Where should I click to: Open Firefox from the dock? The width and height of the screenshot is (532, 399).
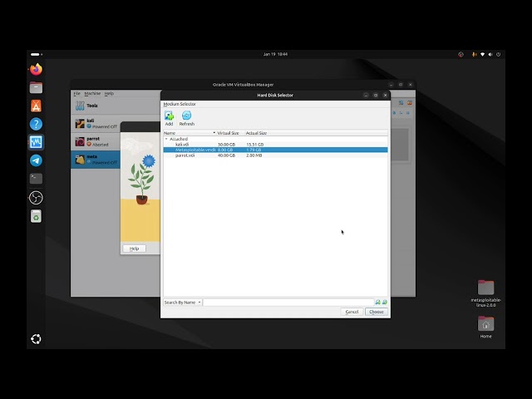point(36,70)
